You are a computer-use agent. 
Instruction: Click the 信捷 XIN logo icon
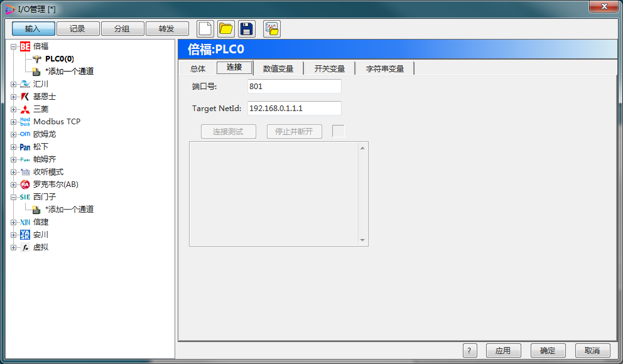[25, 222]
